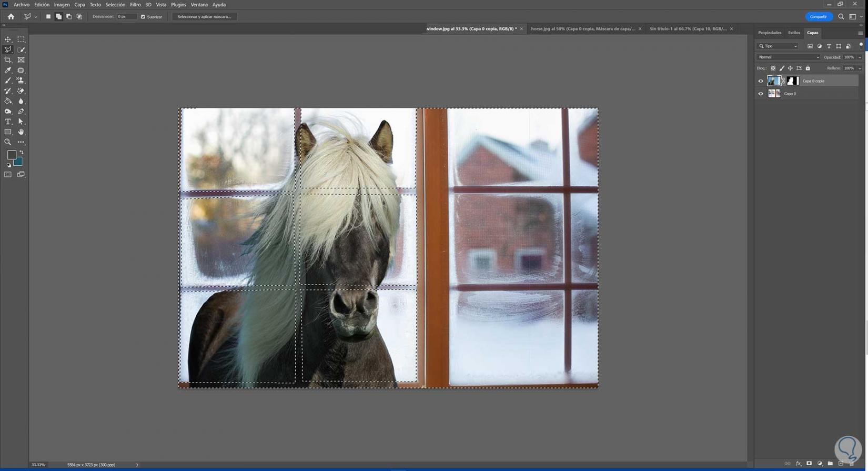Select the Clone Stamp tool

(21, 81)
